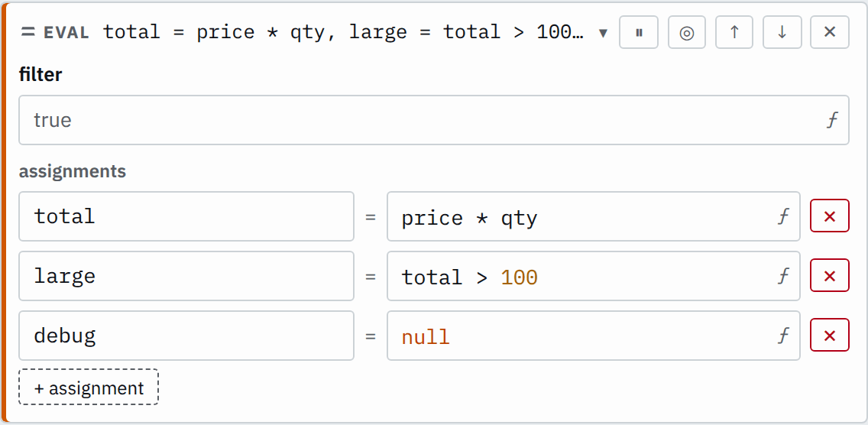The width and height of the screenshot is (868, 425).
Task: Move the EVAL step up with the arrow
Action: pyautogui.click(x=734, y=32)
